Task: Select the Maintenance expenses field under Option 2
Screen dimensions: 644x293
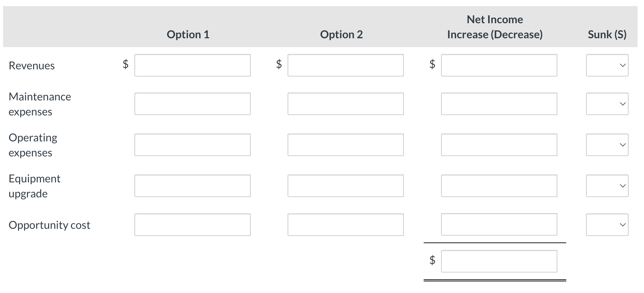Action: click(345, 104)
